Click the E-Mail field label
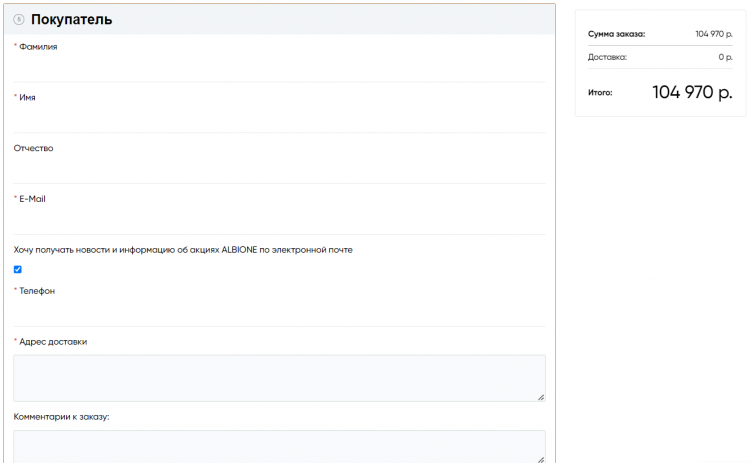The image size is (752, 463). (32, 199)
